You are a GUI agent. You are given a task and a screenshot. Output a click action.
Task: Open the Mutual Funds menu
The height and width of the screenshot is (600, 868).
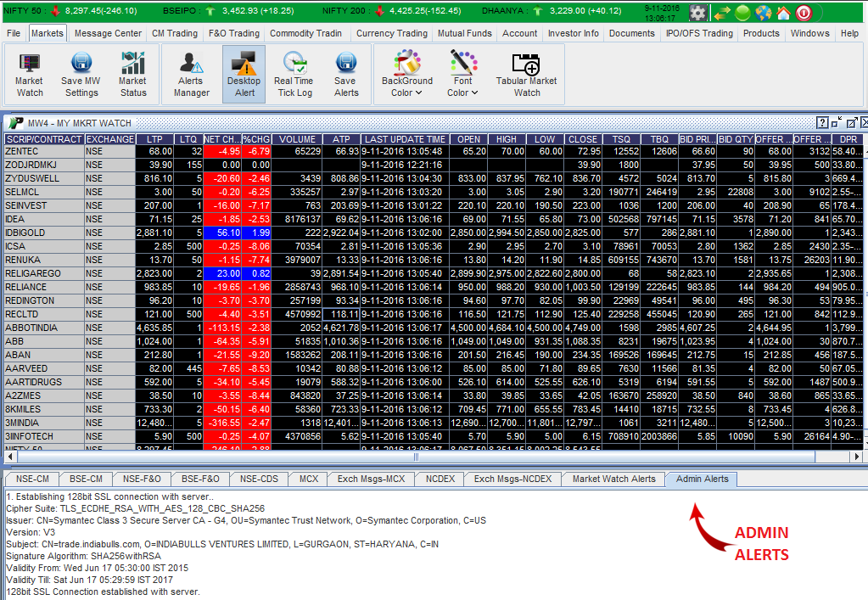[x=465, y=33]
